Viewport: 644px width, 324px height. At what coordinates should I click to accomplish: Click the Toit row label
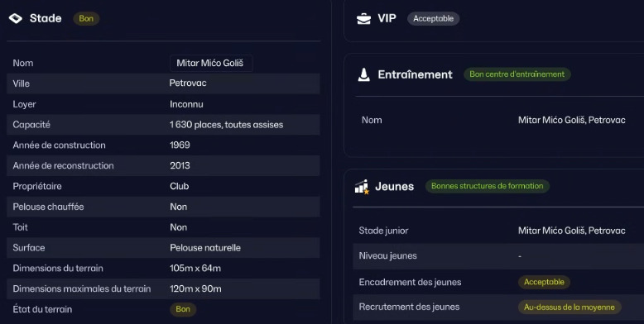21,227
